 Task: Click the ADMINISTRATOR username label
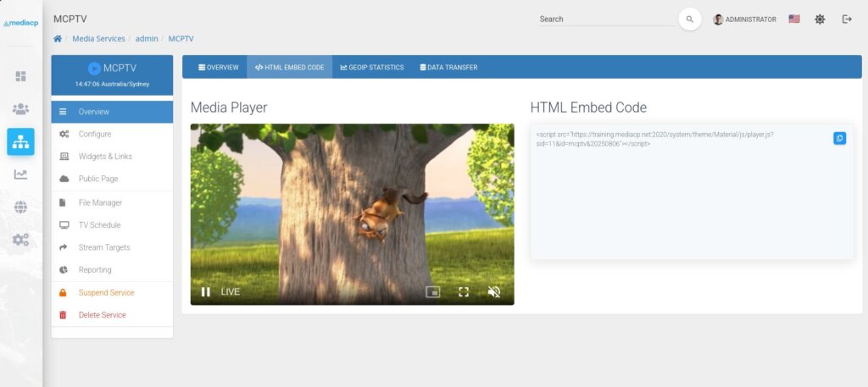pyautogui.click(x=751, y=19)
